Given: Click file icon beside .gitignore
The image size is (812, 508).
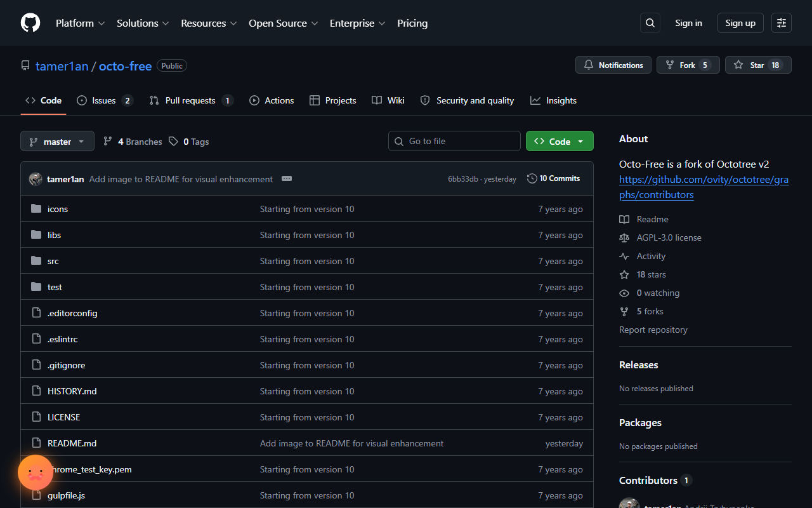Looking at the screenshot, I should point(36,365).
